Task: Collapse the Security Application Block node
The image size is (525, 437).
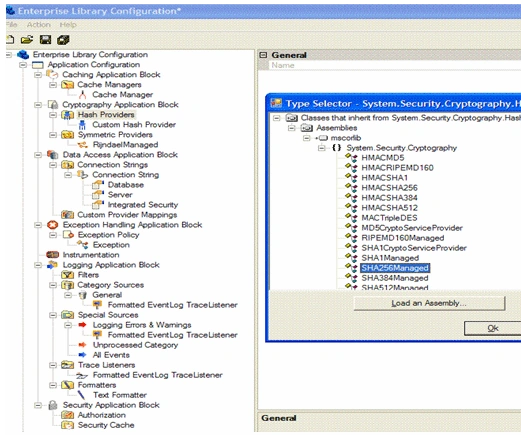Action: coord(38,405)
